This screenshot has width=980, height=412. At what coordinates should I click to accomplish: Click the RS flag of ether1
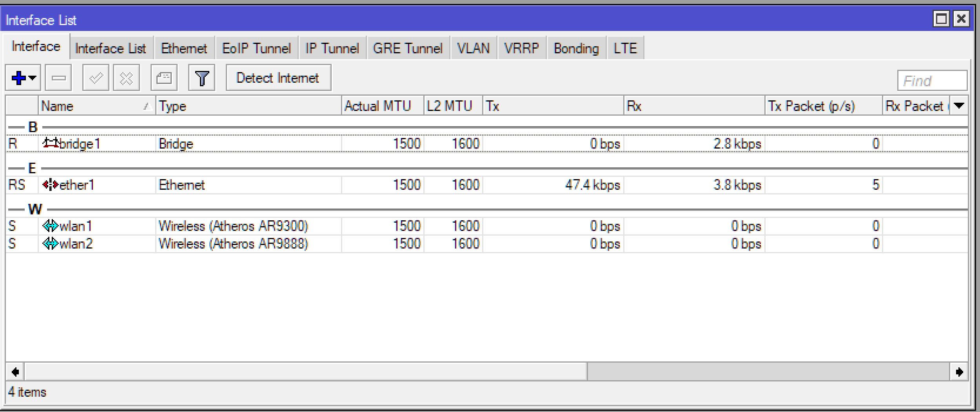pos(16,185)
